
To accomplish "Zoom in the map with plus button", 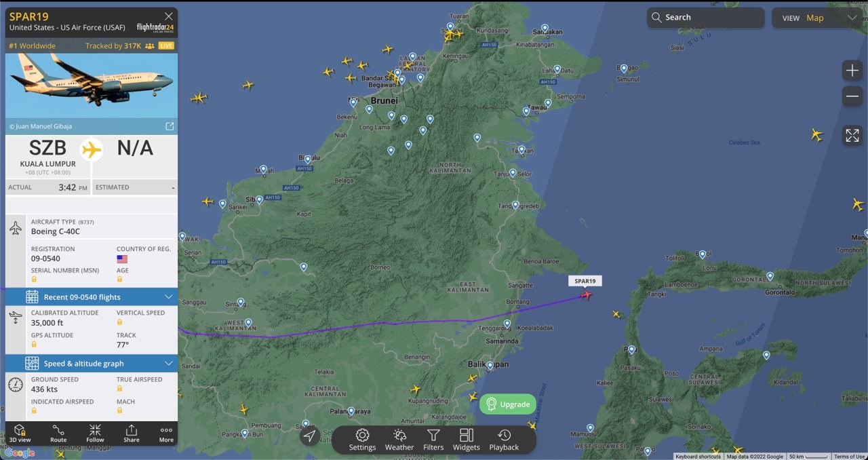I will coord(852,71).
